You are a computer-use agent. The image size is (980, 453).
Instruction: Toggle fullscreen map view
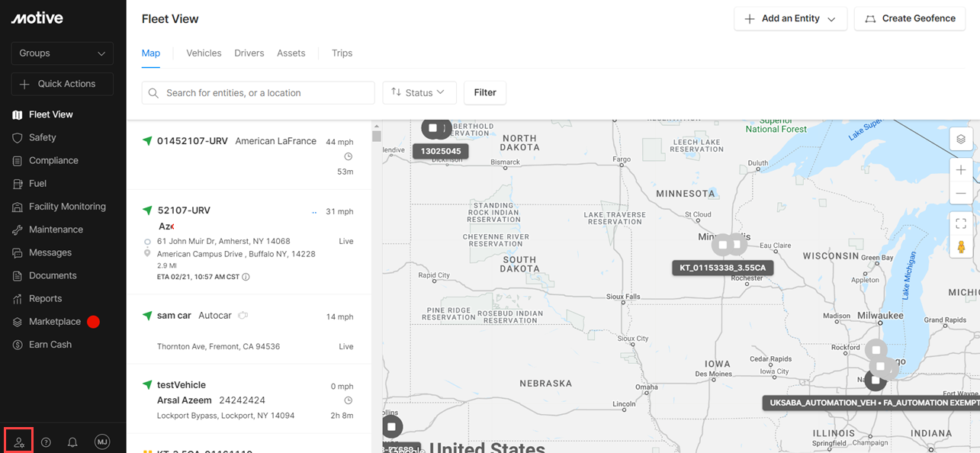961,223
